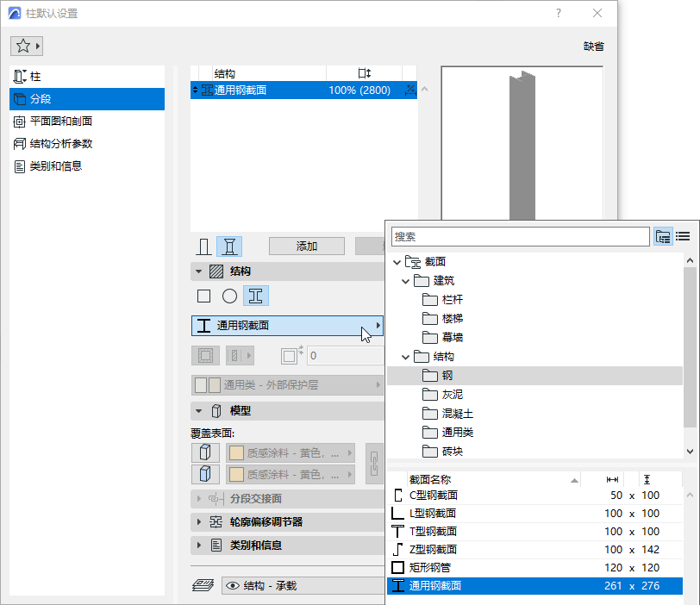Switch to flat list view icon
This screenshot has height=605, width=700.
point(683,236)
